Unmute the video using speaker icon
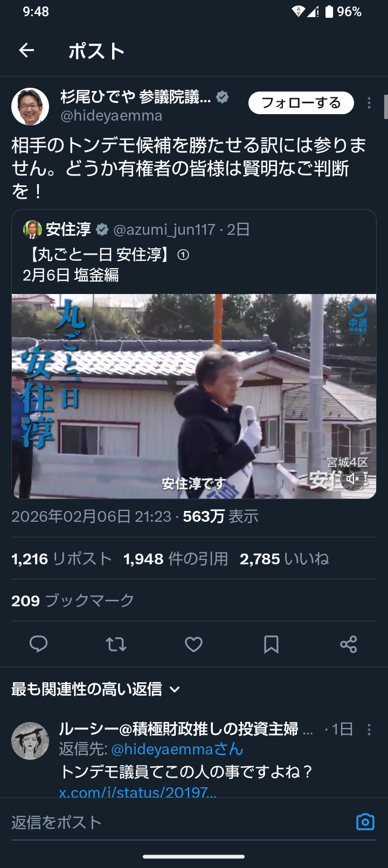 pyautogui.click(x=353, y=479)
